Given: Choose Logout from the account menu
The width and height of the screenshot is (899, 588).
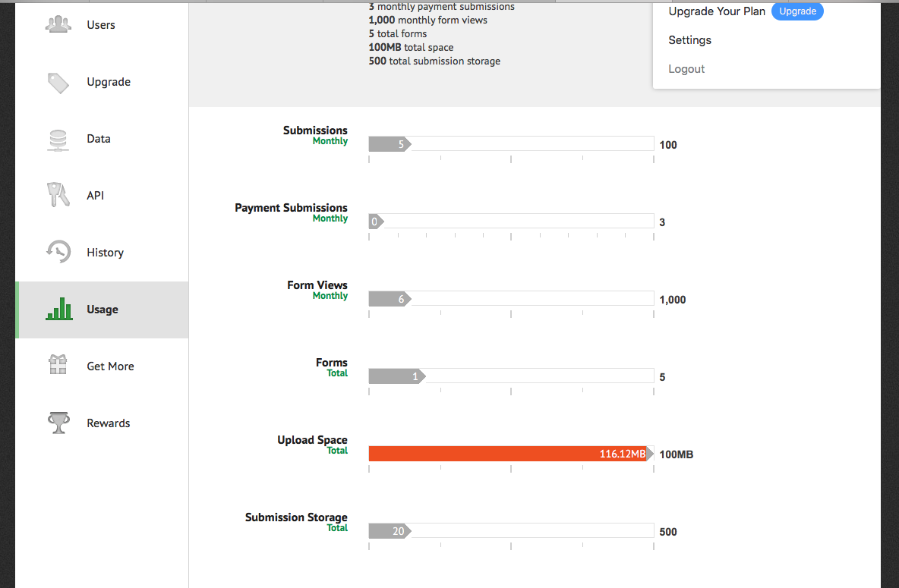Looking at the screenshot, I should point(686,69).
